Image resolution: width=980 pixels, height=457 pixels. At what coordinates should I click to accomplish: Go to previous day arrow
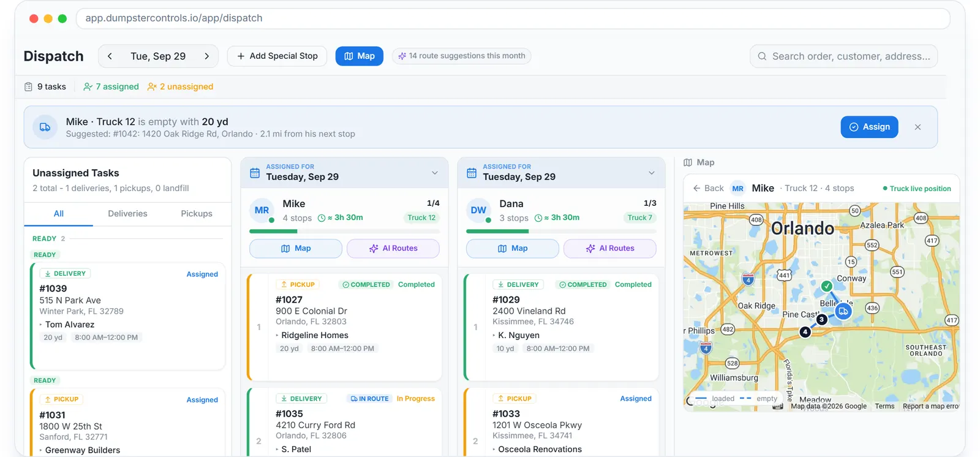(110, 56)
